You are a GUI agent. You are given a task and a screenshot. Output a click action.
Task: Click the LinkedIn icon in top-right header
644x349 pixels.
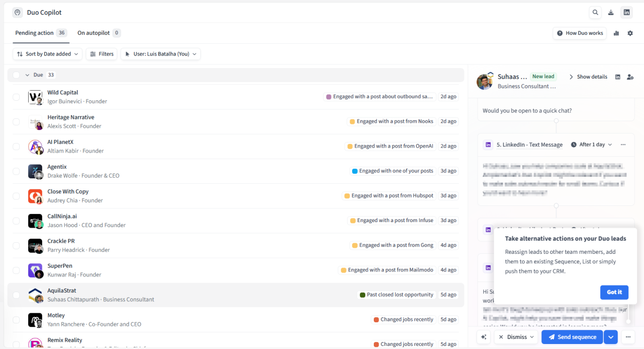tap(626, 13)
